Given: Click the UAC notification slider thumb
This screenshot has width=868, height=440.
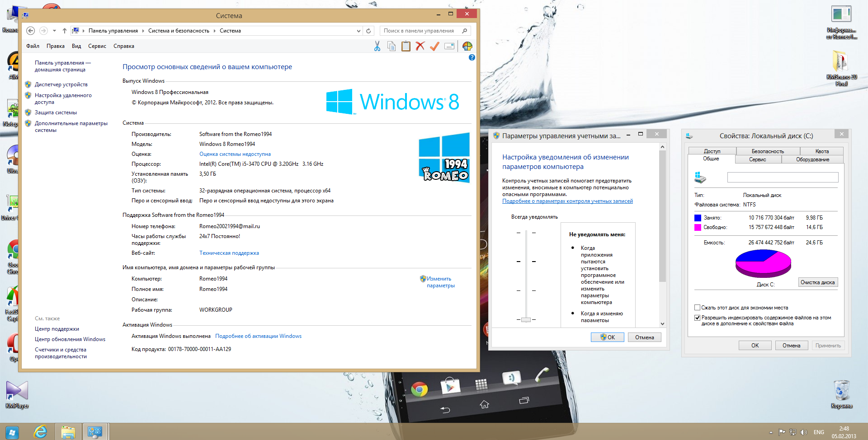Looking at the screenshot, I should click(526, 319).
